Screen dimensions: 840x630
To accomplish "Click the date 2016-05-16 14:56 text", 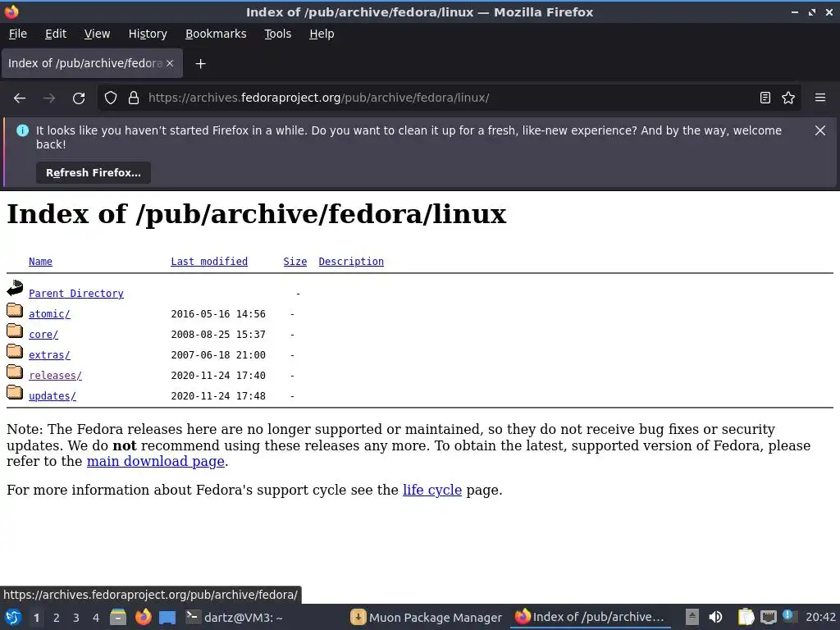I will [218, 314].
